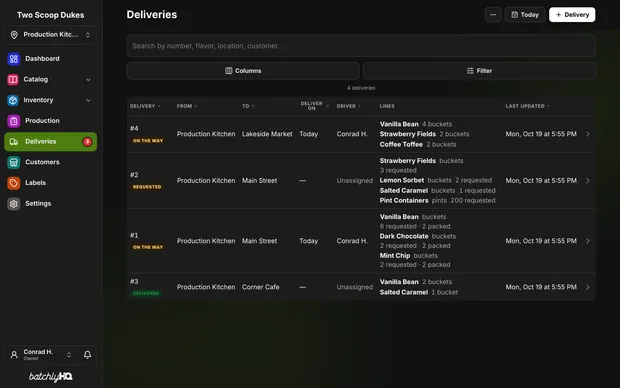Screen dimensions: 620x388
Task: Open Customers menu item
Action: [51, 162]
